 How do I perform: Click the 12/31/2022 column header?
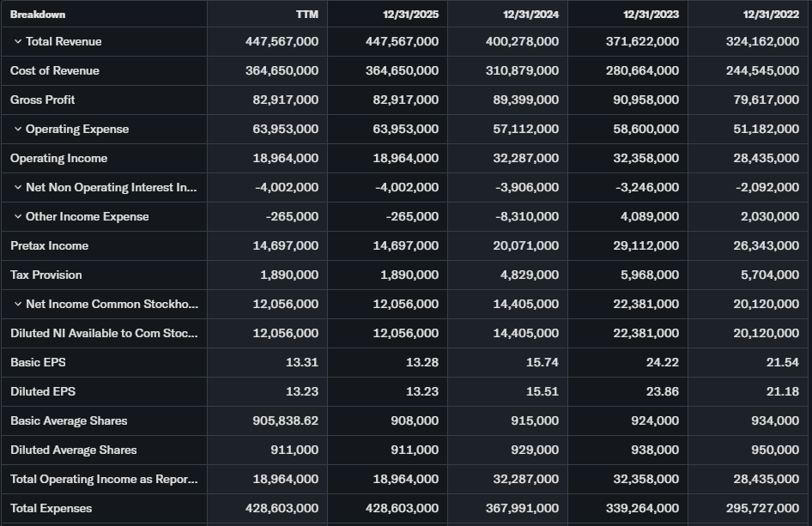coord(771,14)
